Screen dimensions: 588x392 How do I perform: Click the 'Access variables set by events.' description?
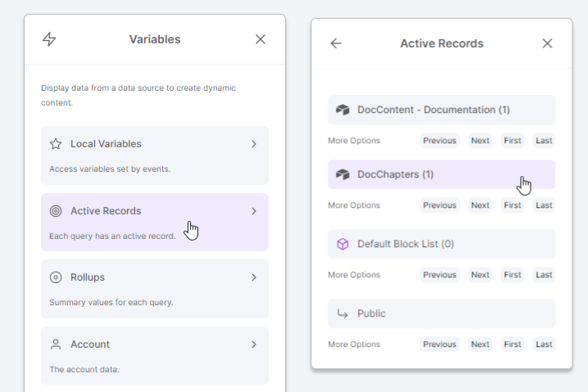tap(110, 169)
